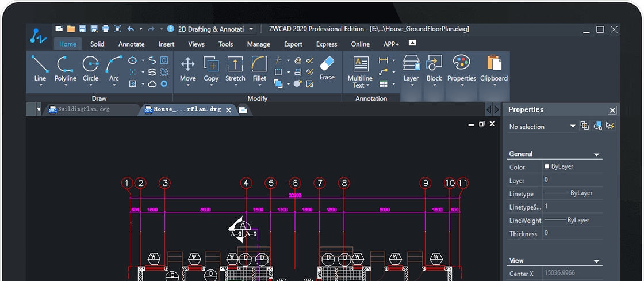Click the Trim tool icon

(x=278, y=60)
